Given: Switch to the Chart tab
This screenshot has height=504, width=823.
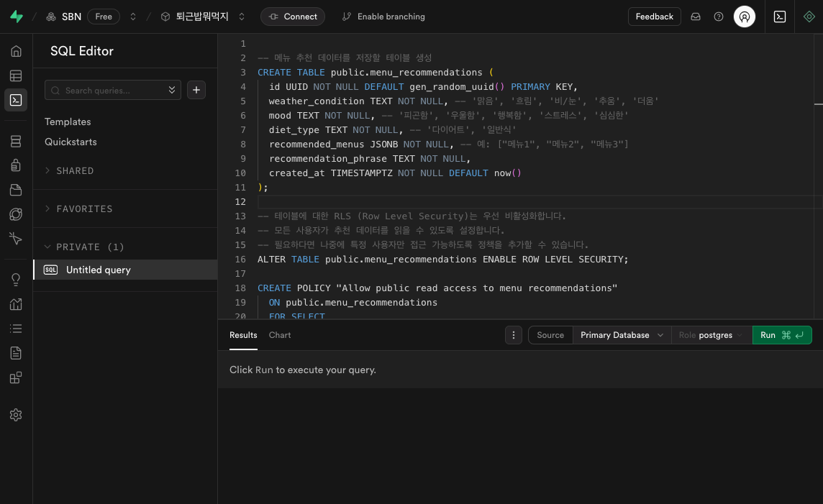Looking at the screenshot, I should (x=280, y=335).
